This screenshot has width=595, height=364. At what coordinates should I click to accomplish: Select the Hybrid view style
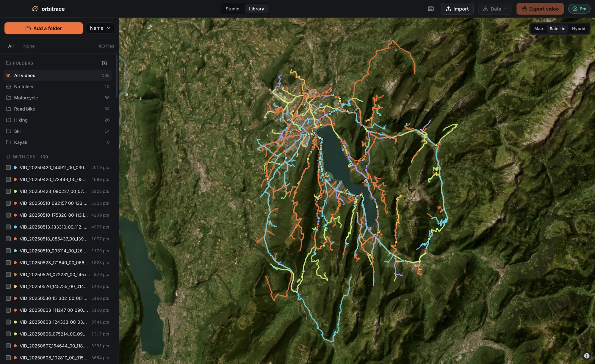click(578, 29)
